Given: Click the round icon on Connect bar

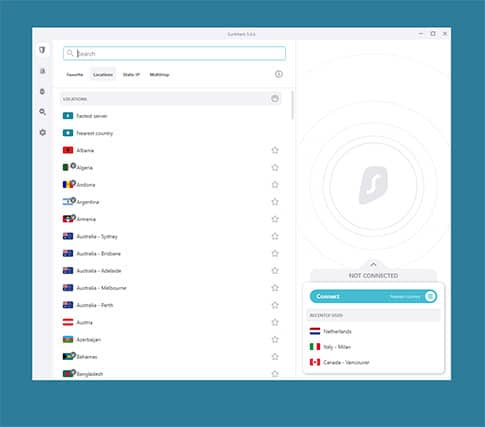Looking at the screenshot, I should point(430,296).
